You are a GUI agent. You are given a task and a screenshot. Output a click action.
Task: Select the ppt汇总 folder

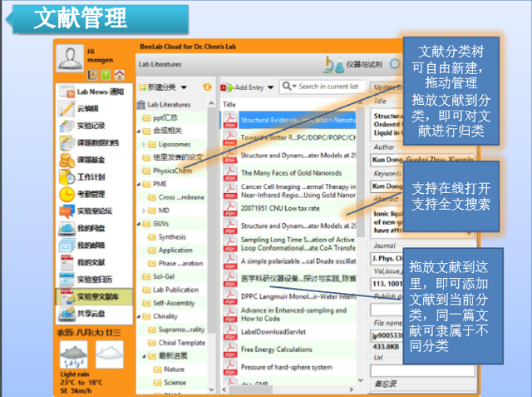tap(165, 118)
